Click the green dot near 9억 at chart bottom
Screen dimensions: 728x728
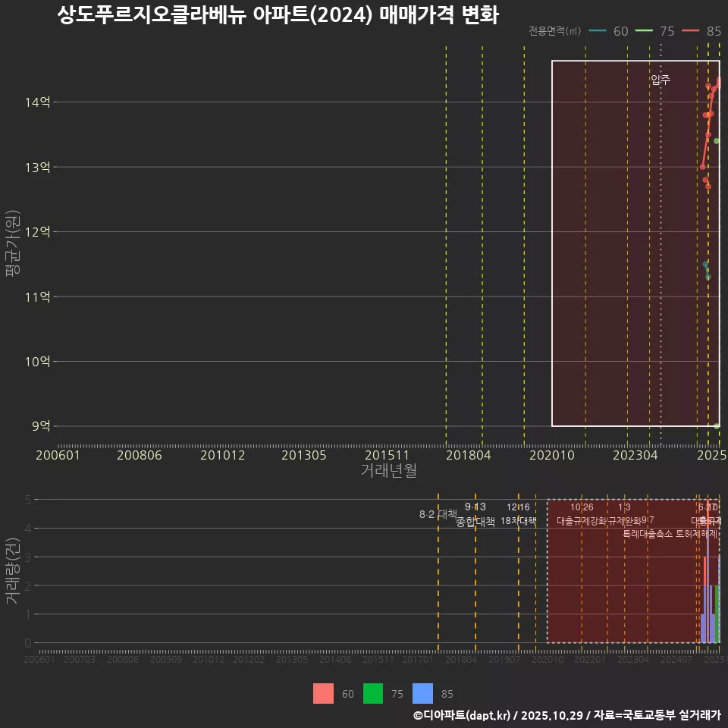click(717, 425)
